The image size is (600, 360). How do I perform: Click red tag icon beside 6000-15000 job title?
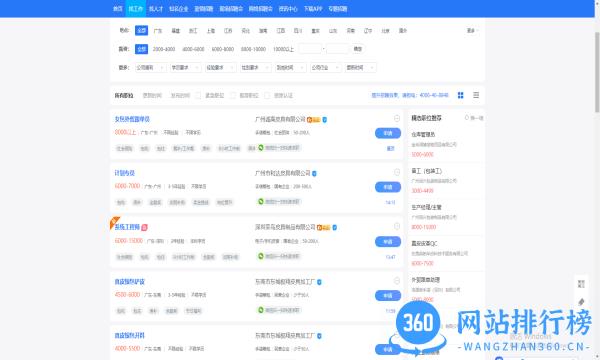pyautogui.click(x=144, y=227)
